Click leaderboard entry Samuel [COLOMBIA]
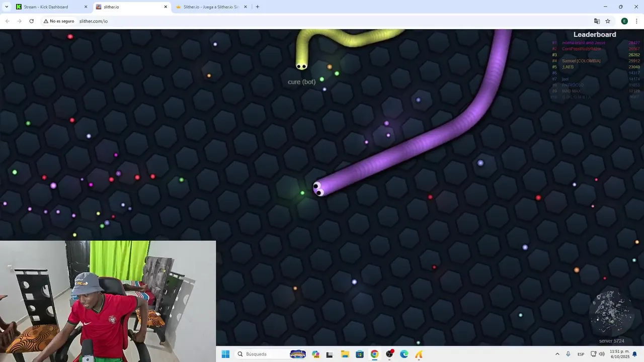 coord(581,61)
